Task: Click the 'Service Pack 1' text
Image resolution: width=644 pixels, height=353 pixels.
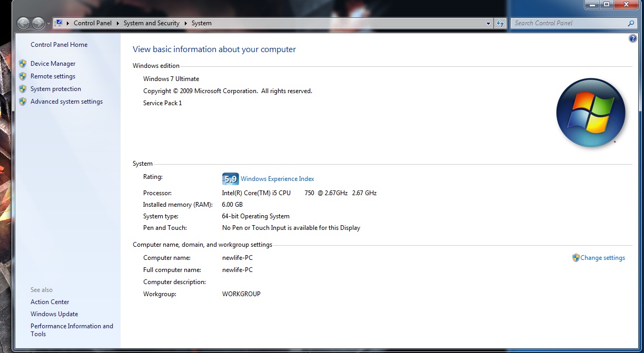Action: pos(163,103)
